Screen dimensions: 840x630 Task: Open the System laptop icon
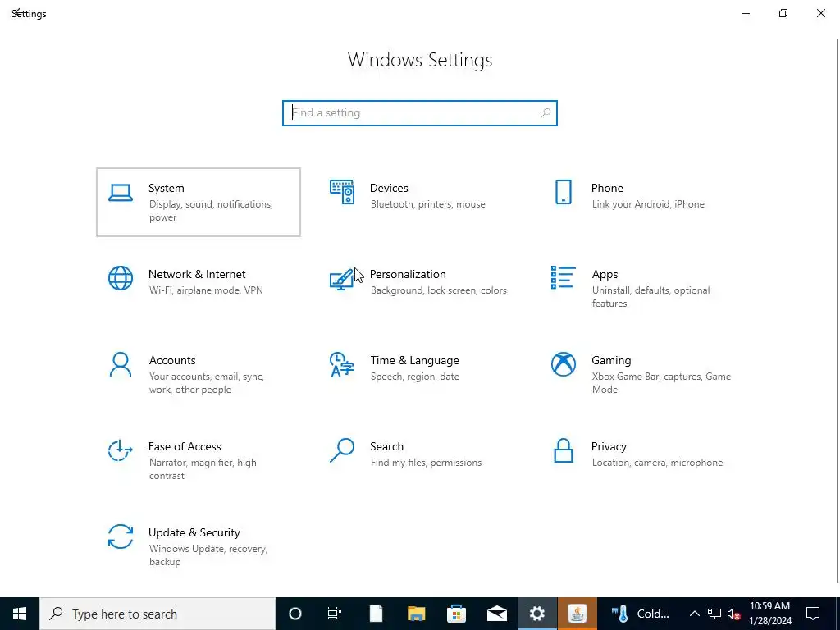pyautogui.click(x=121, y=193)
